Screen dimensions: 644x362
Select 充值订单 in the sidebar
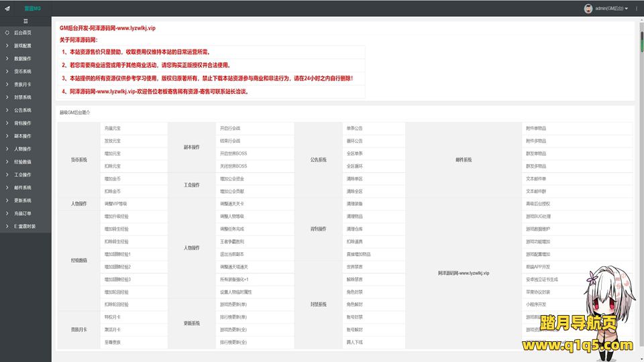click(x=22, y=213)
